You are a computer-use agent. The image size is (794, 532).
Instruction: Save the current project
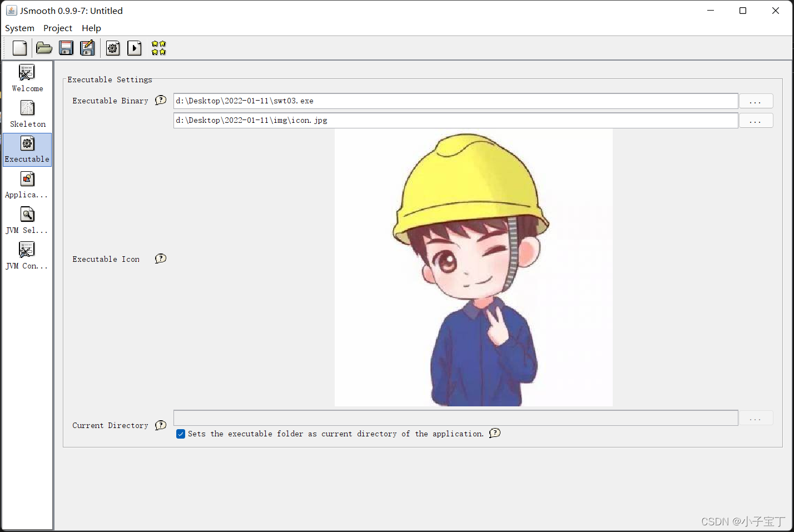[x=66, y=48]
